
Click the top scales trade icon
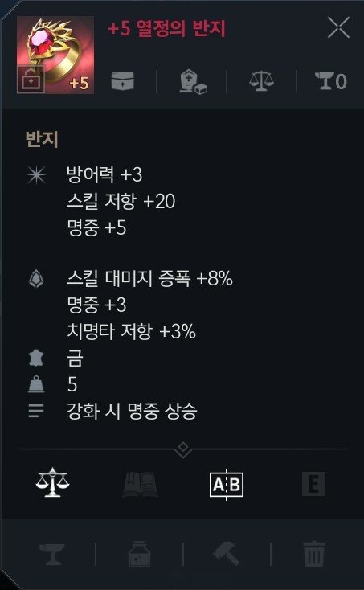coord(261,81)
